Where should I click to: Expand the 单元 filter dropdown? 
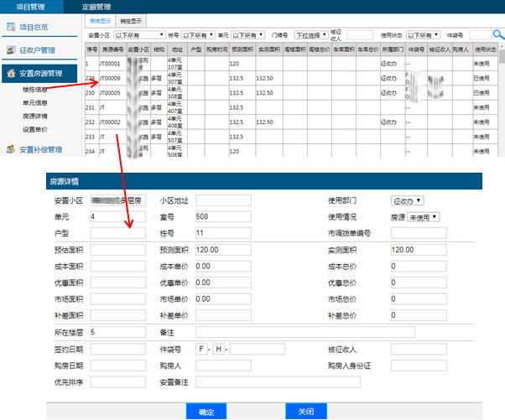coord(248,34)
